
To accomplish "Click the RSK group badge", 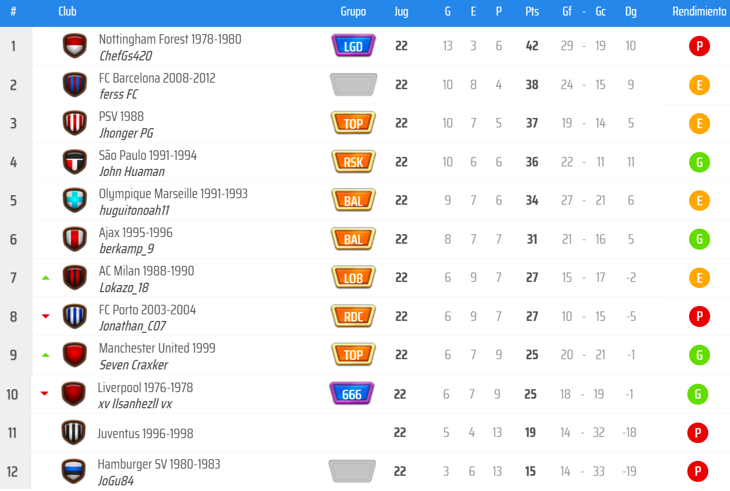I will click(x=353, y=162).
